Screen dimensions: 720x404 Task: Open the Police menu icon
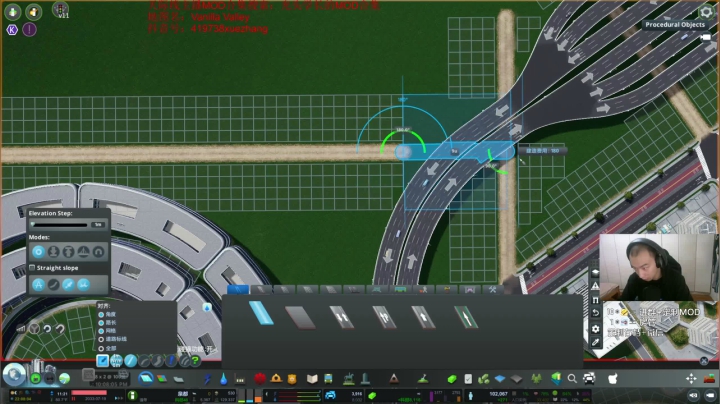[292, 379]
